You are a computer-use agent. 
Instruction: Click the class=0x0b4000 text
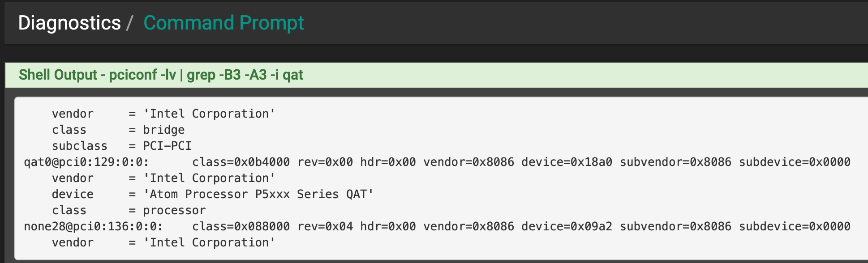[241, 162]
